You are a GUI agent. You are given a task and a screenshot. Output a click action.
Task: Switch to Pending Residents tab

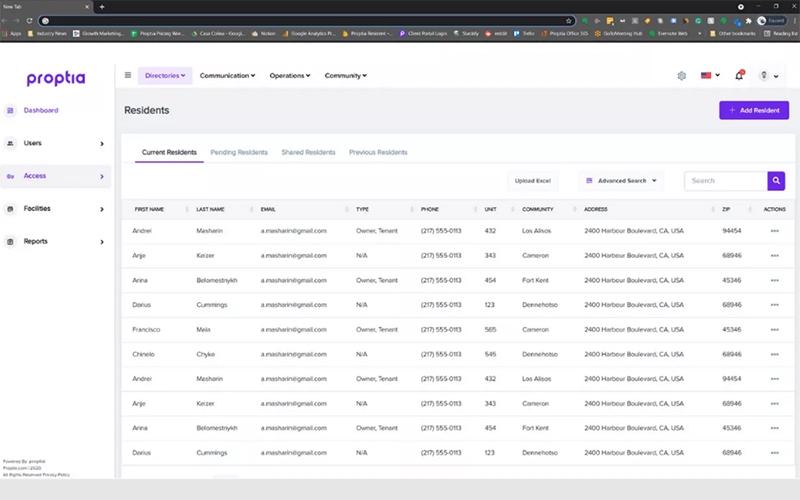coord(239,152)
